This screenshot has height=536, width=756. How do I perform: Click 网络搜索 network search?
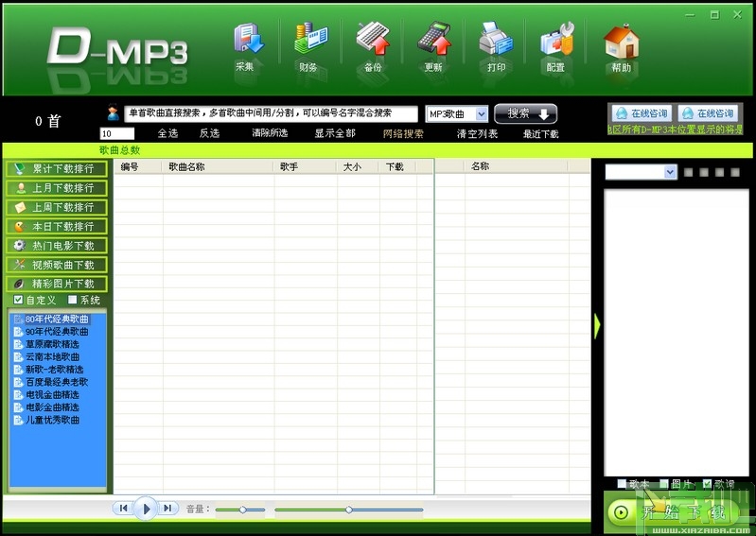click(404, 134)
